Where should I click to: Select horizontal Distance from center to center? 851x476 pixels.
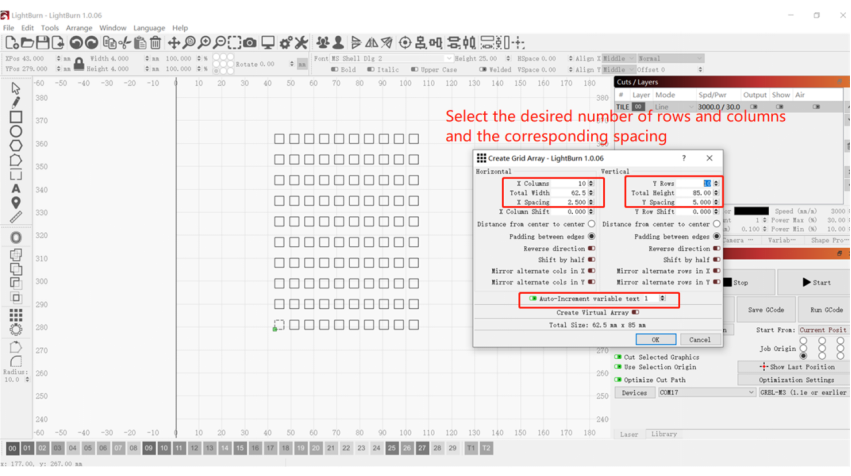pos(592,224)
